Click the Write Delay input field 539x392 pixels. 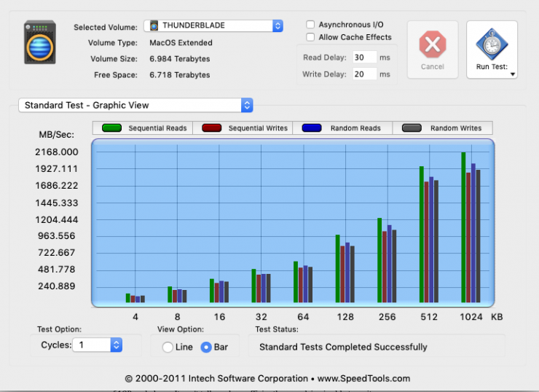point(365,74)
